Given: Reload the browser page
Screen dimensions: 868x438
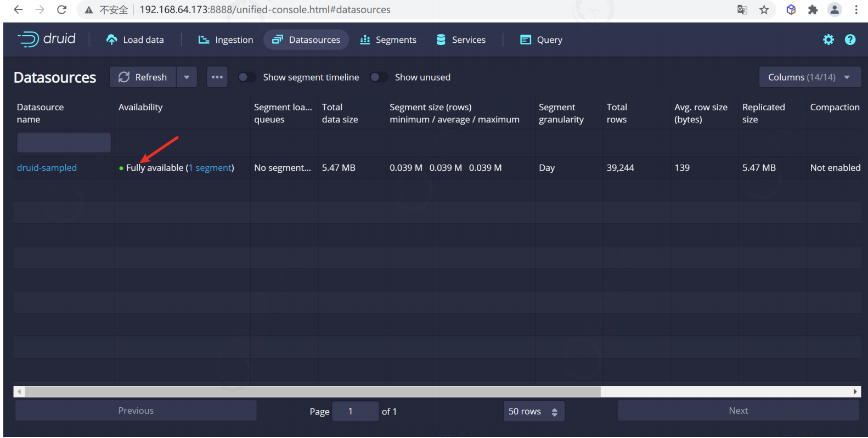Looking at the screenshot, I should tap(62, 9).
